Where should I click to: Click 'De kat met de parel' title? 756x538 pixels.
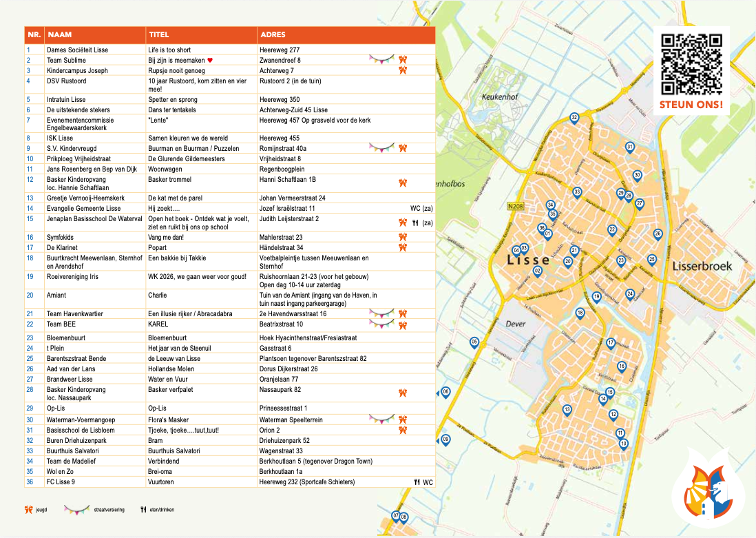click(175, 198)
